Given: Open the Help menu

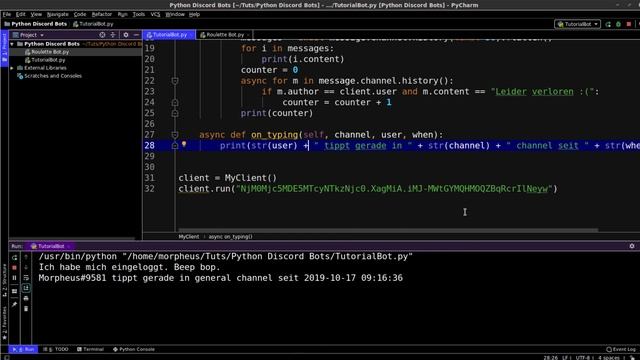Looking at the screenshot, I should pos(194,14).
